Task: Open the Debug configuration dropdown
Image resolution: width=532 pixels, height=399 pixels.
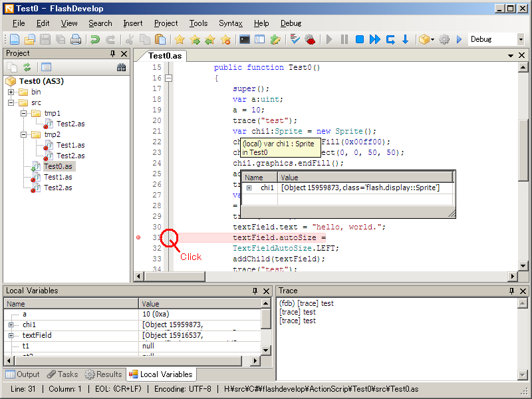Action: tap(521, 39)
